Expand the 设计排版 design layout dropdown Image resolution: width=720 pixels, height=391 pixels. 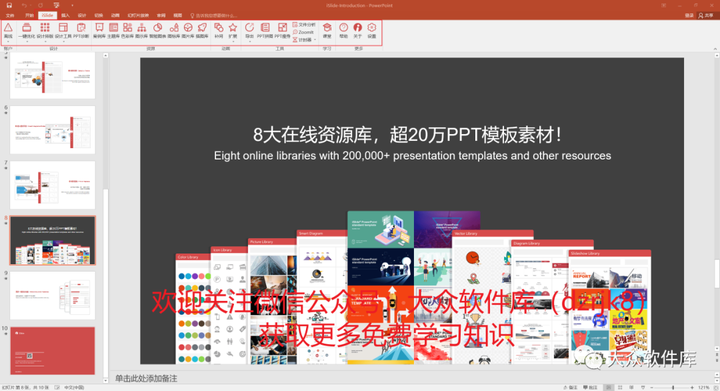click(45, 42)
